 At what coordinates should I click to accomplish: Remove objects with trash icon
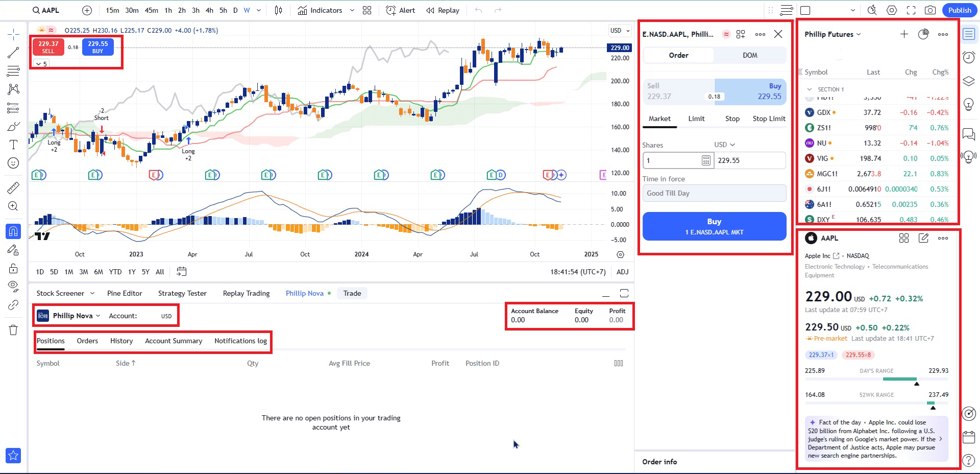click(13, 329)
